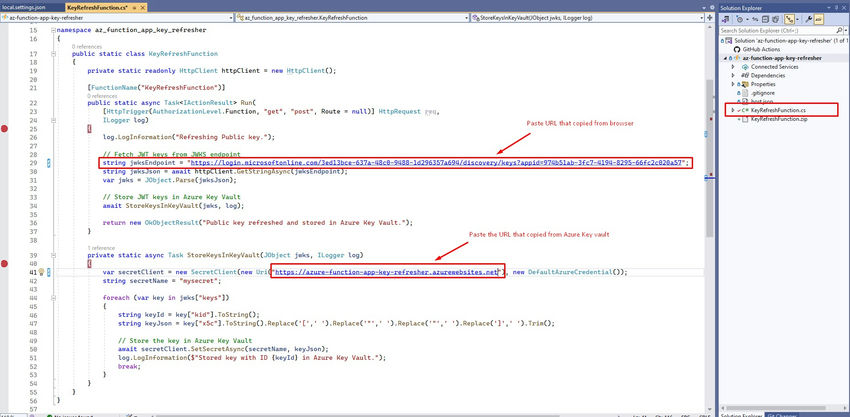Select KeyRefreshFunction.cs in Solution Explorer
The width and height of the screenshot is (850, 417).
pyautogui.click(x=778, y=110)
